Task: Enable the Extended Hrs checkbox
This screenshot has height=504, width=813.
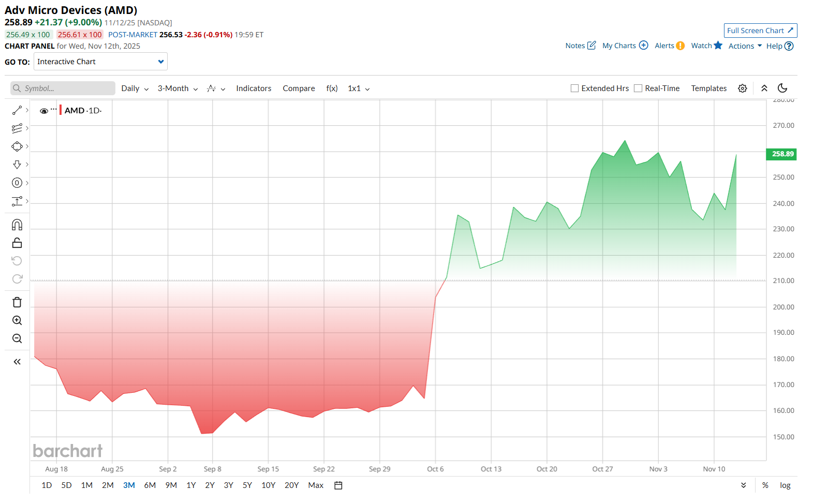Action: coord(574,88)
